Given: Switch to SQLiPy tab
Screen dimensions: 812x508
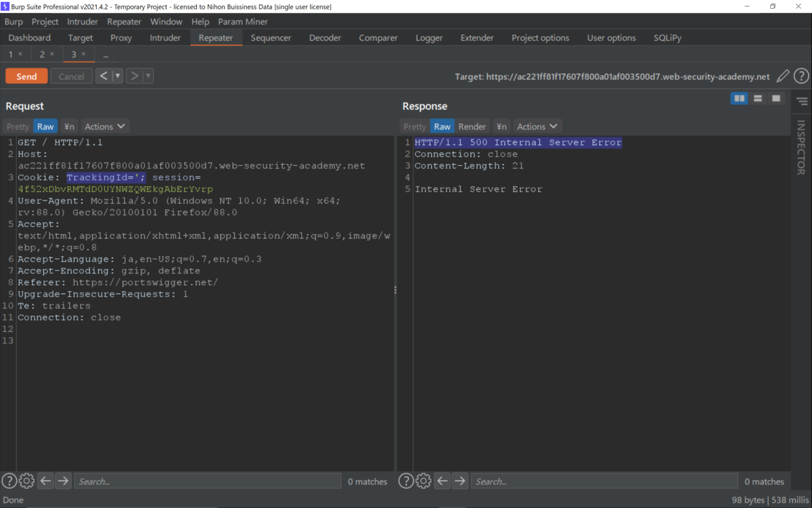Looking at the screenshot, I should tap(668, 38).
